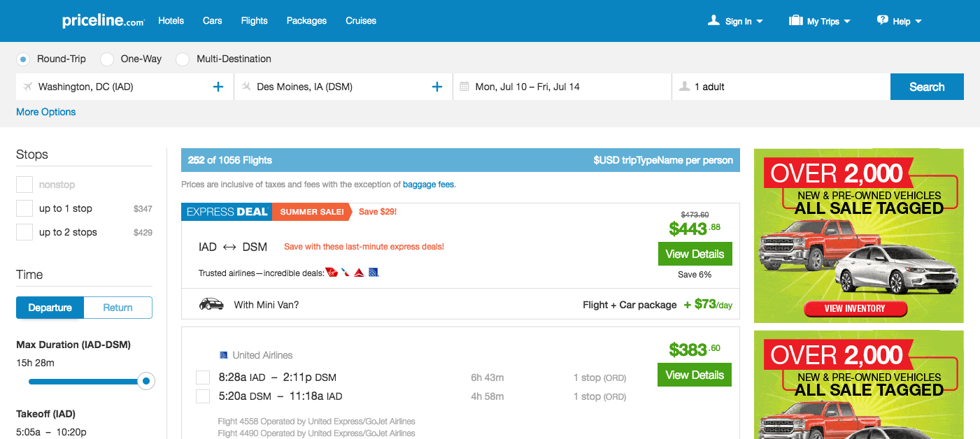Switch to the Departure time tab
Screen dimensions: 980x439
point(50,308)
